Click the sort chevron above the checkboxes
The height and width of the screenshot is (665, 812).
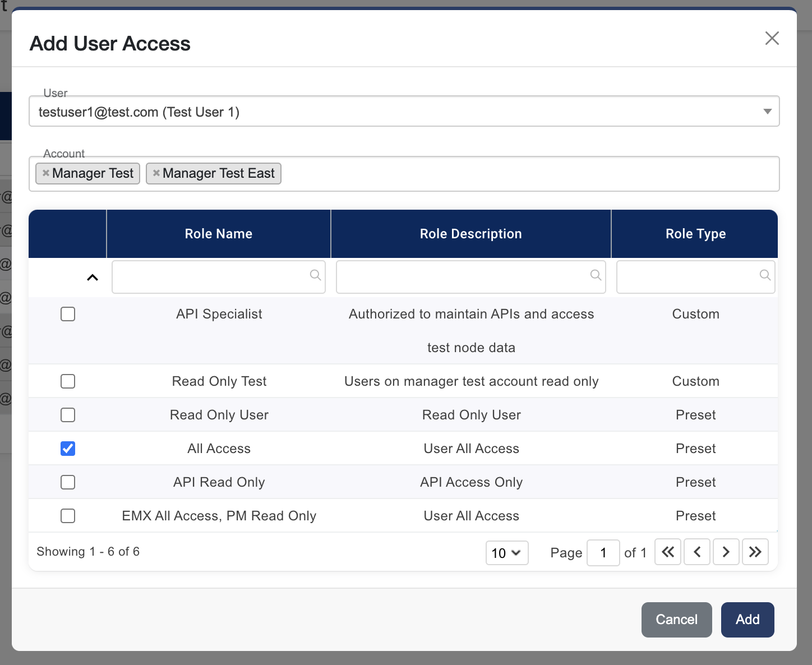click(x=92, y=277)
